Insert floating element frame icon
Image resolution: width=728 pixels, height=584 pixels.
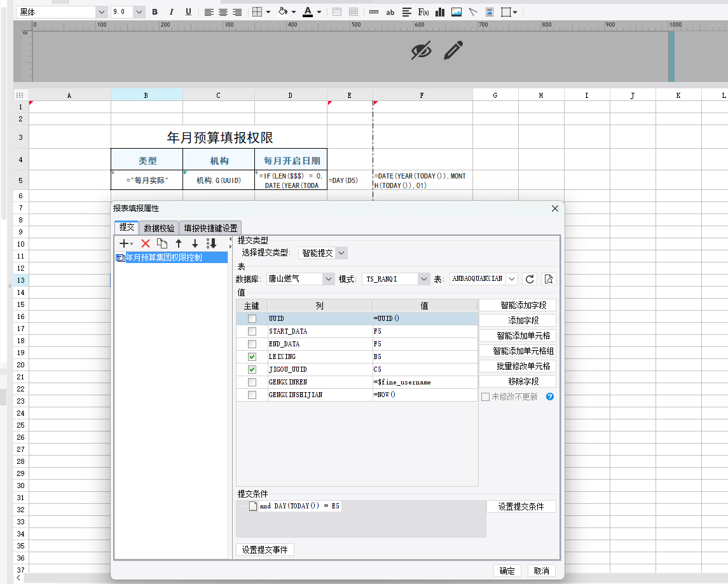pos(506,12)
